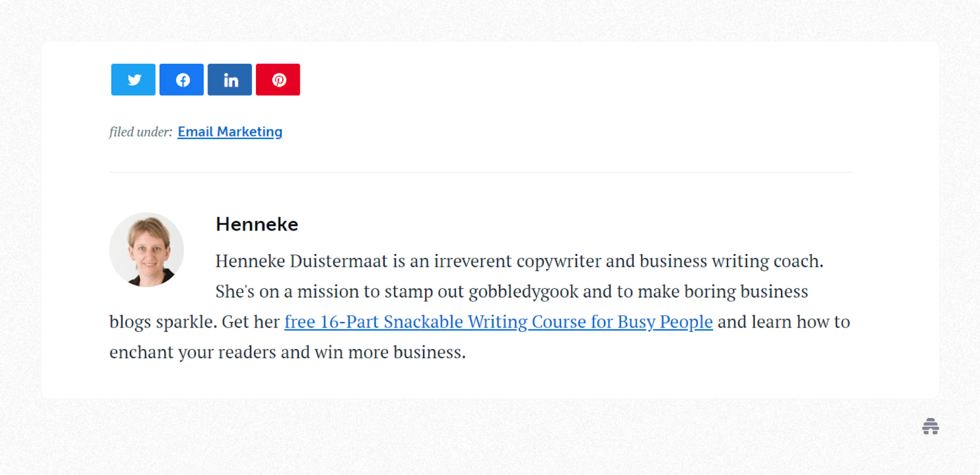Open the Email Marketing category link
Image resolution: width=980 pixels, height=475 pixels.
click(x=230, y=132)
